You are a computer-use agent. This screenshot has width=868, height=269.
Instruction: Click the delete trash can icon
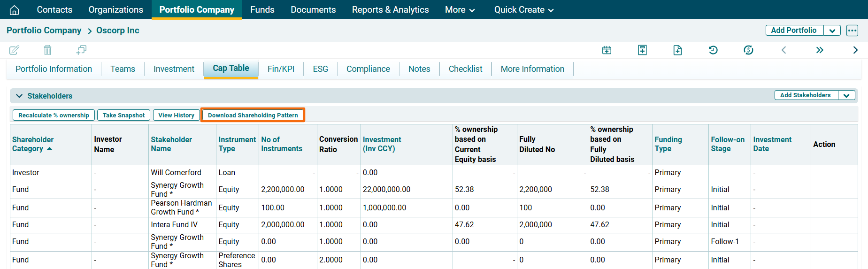[47, 50]
